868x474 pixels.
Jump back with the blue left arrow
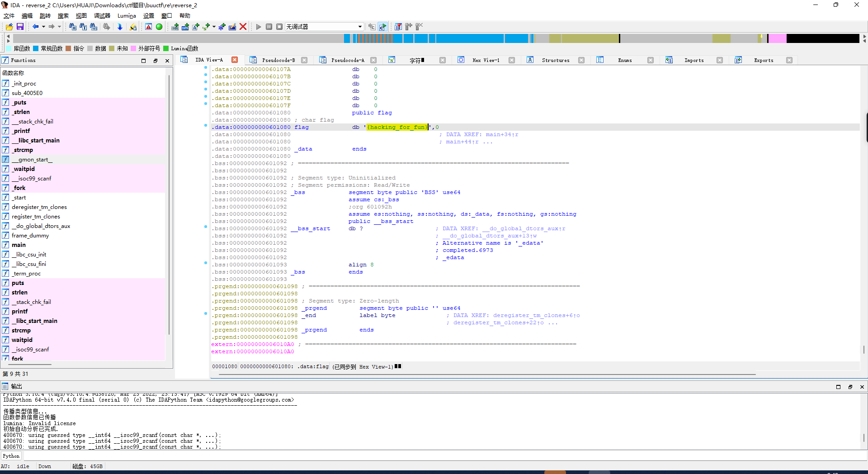35,27
